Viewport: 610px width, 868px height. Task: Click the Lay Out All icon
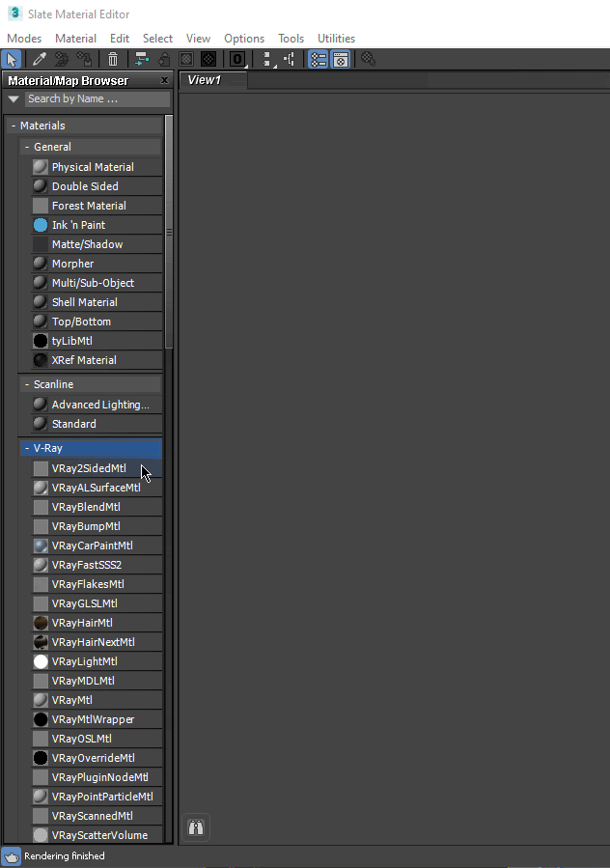pos(267,59)
